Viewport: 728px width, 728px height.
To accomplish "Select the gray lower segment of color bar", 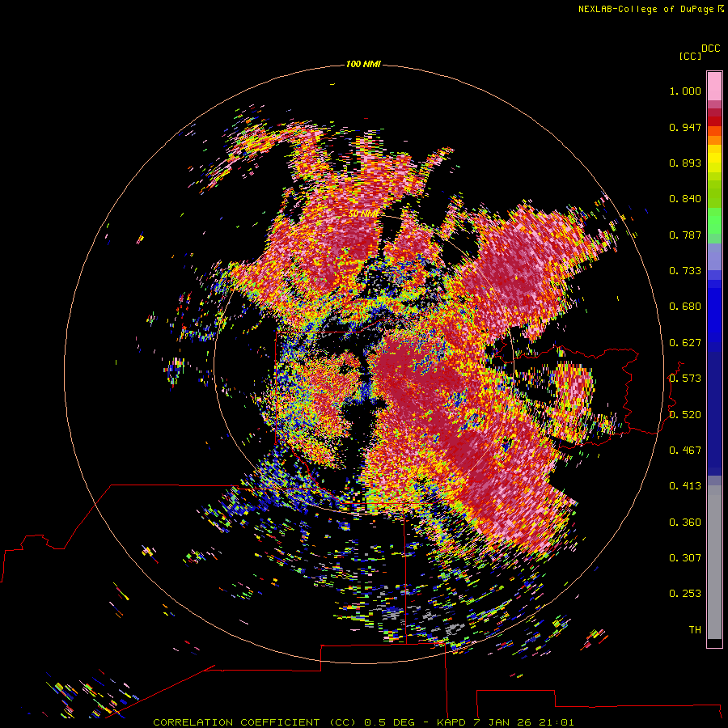I will click(x=714, y=562).
